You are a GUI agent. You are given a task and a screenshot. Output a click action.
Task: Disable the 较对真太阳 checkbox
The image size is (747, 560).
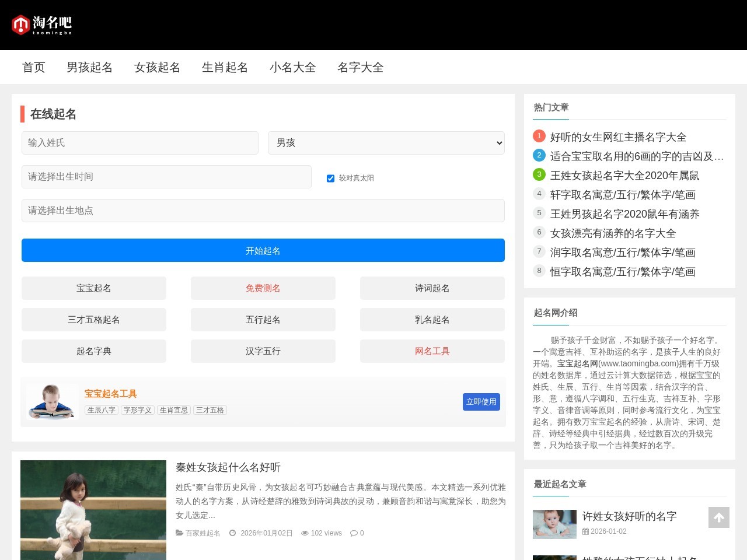pyautogui.click(x=330, y=178)
